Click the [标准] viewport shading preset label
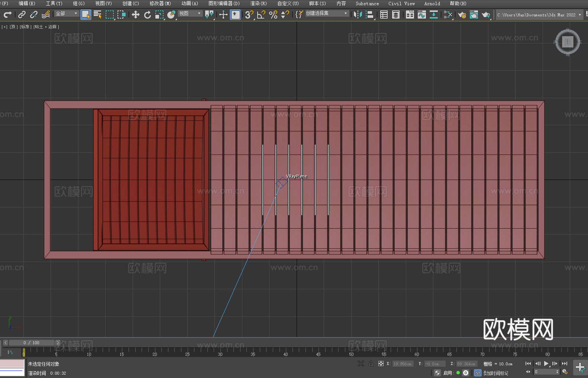The height and width of the screenshot is (378, 588). point(25,27)
